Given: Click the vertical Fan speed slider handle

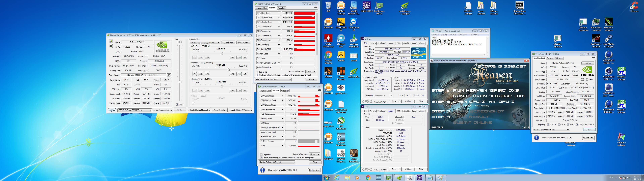Looking at the screenshot, I should coord(179,82).
